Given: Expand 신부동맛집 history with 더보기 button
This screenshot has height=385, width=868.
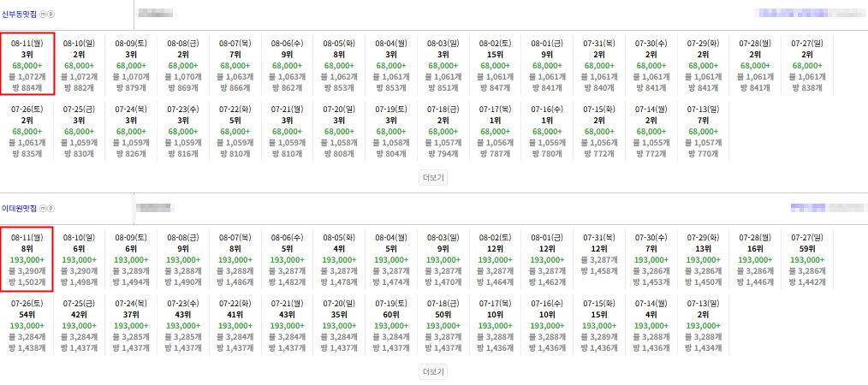Looking at the screenshot, I should pos(433,178).
